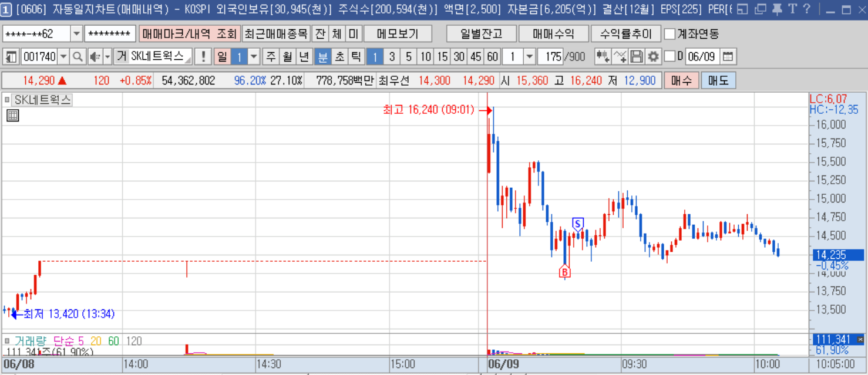Expand the account number dropdown

click(76, 34)
